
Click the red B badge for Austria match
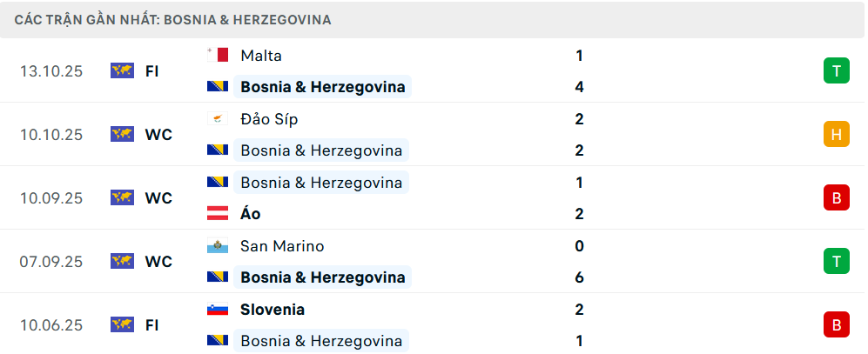836,198
